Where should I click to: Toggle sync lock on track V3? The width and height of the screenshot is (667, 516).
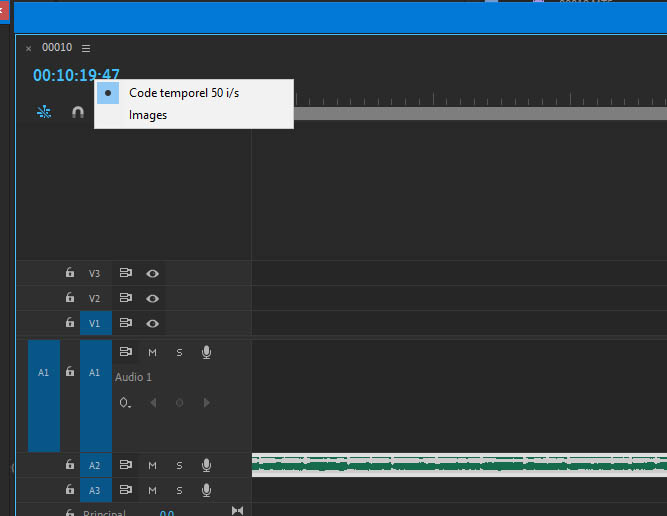pyautogui.click(x=126, y=273)
